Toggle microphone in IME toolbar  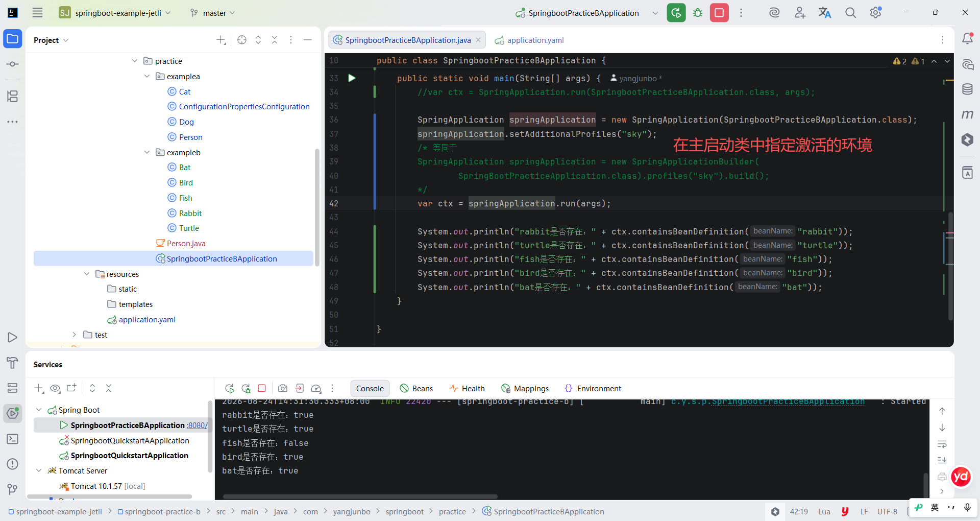(x=967, y=508)
